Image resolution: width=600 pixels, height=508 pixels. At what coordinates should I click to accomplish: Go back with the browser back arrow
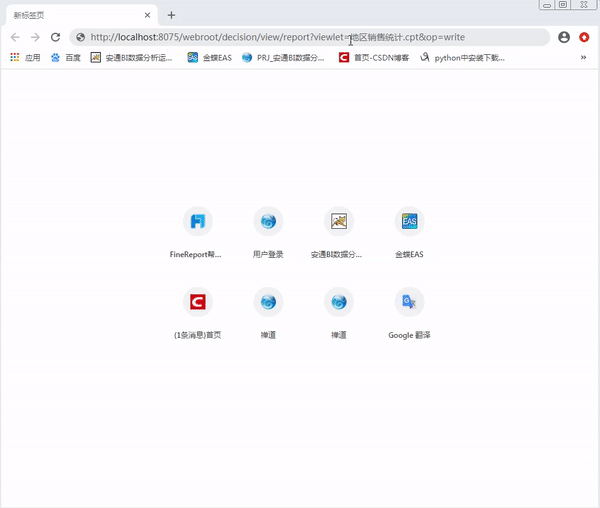coord(15,37)
